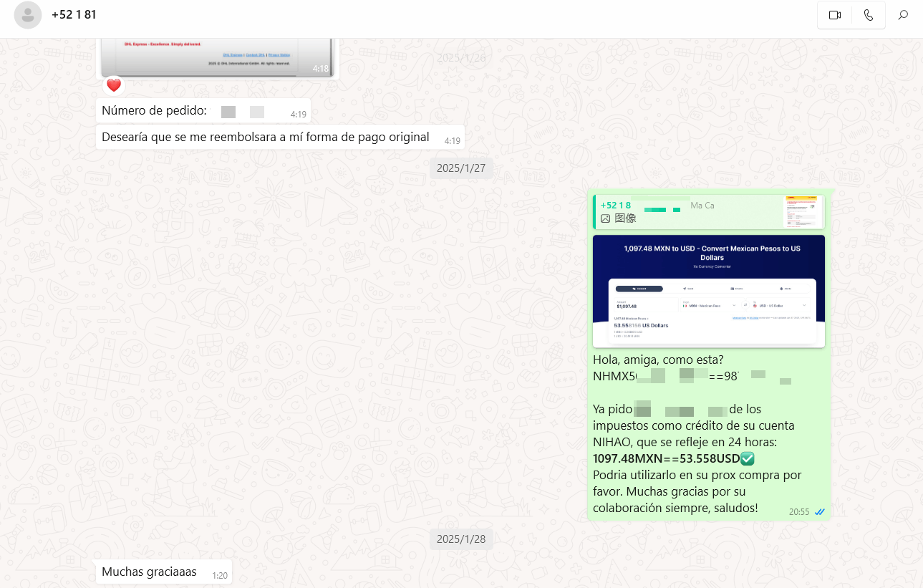Click the 1:20 timestamp on last message
This screenshot has height=588, width=923.
click(x=220, y=575)
